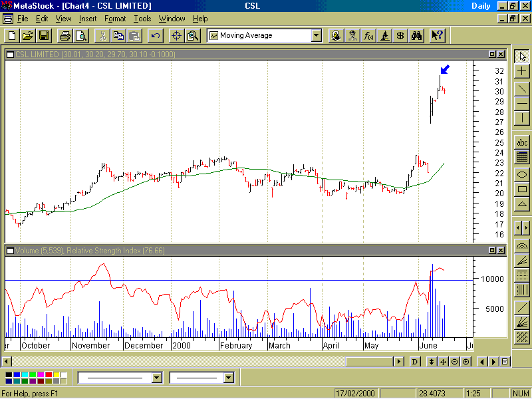Select the ellipse drawing tool
Image resolution: width=532 pixels, height=399 pixels.
(522, 175)
